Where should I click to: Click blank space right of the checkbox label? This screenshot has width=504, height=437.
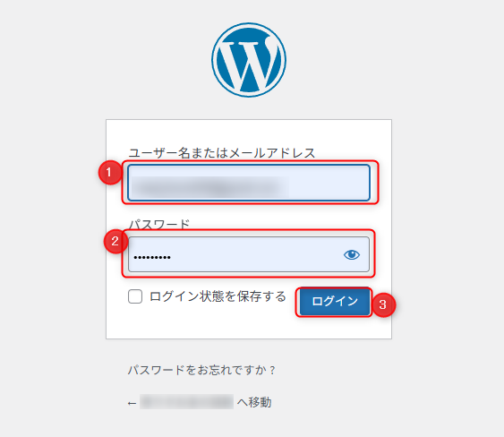[x=292, y=296]
